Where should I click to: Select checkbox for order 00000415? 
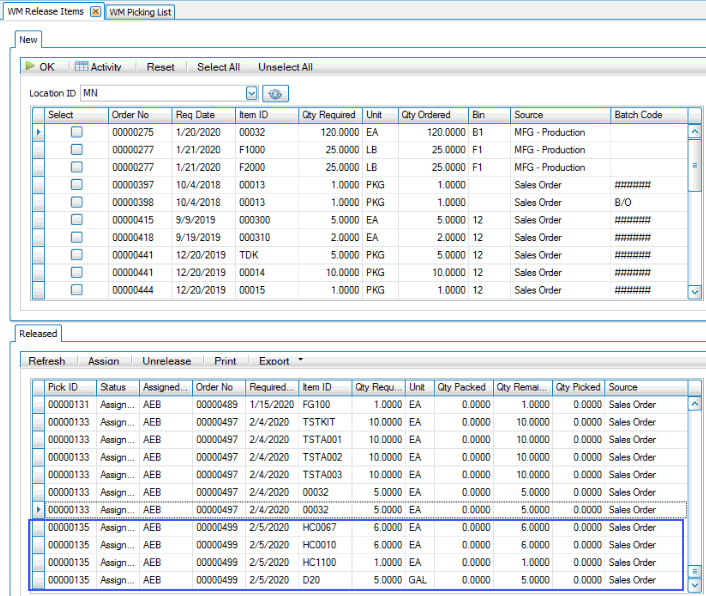point(76,220)
